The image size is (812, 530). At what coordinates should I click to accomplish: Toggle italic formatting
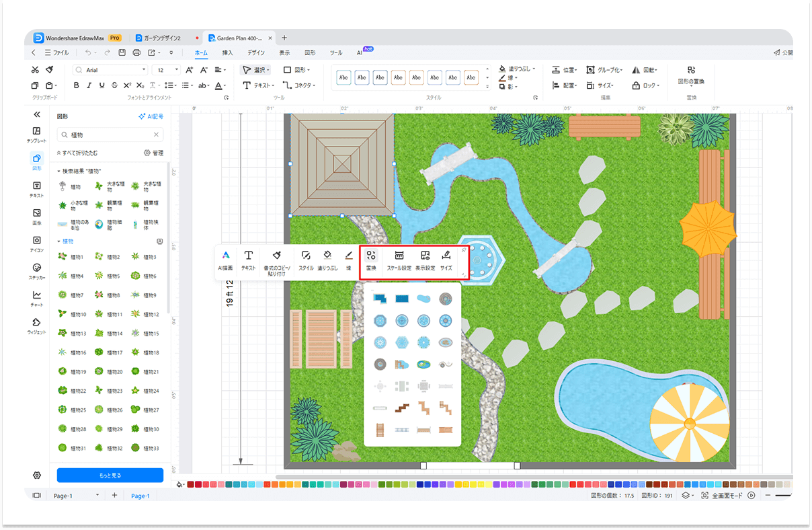coord(89,85)
